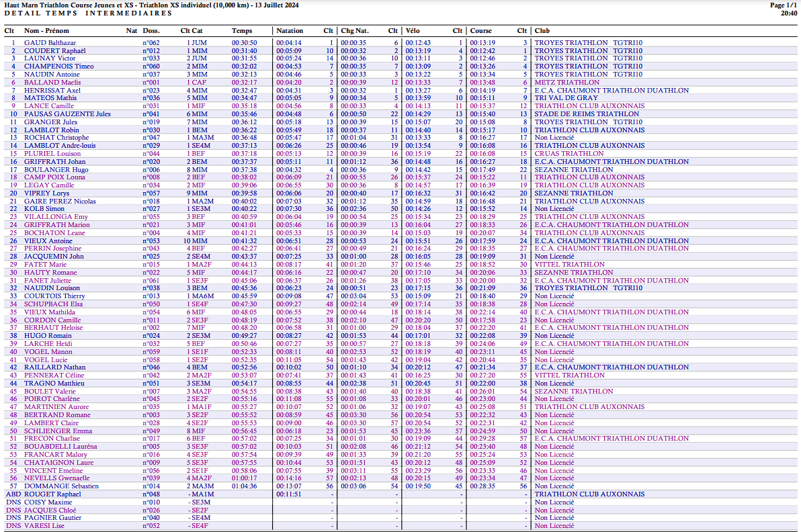Select the name 'PENNERAT Céline'
This screenshot has height=532, width=801.
tap(54, 375)
